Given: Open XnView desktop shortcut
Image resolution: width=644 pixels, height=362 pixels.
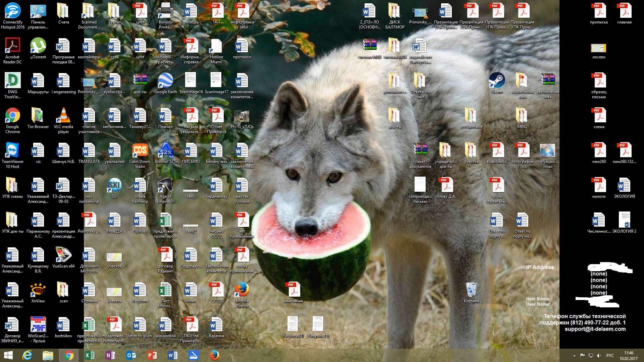Looking at the screenshot, I should (x=38, y=291).
